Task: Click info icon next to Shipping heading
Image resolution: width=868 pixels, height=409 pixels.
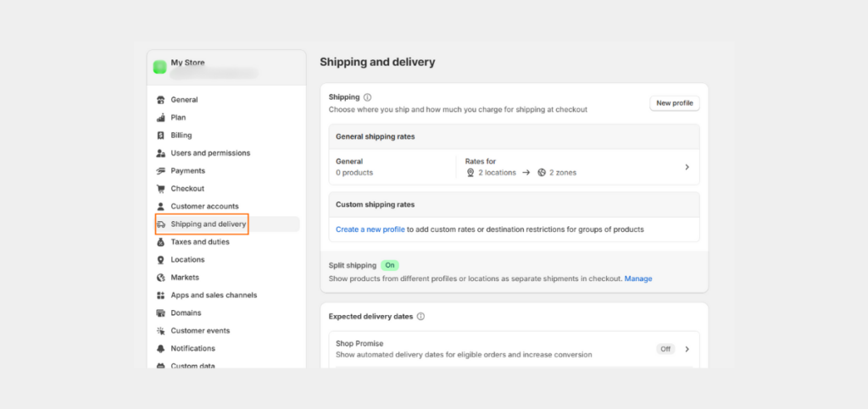Action: pyautogui.click(x=368, y=97)
